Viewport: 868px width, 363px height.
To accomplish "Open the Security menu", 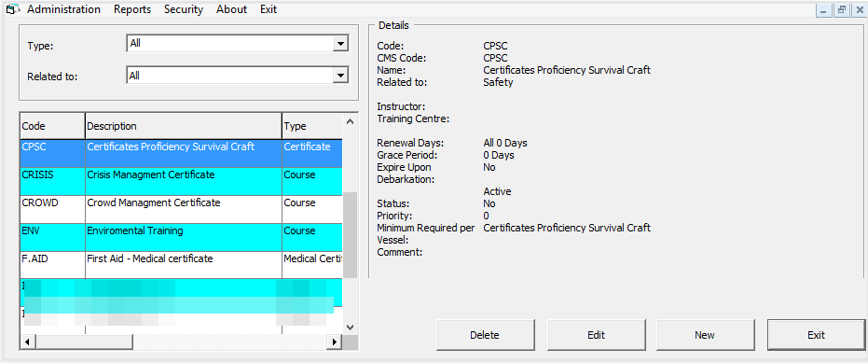I will tap(184, 9).
